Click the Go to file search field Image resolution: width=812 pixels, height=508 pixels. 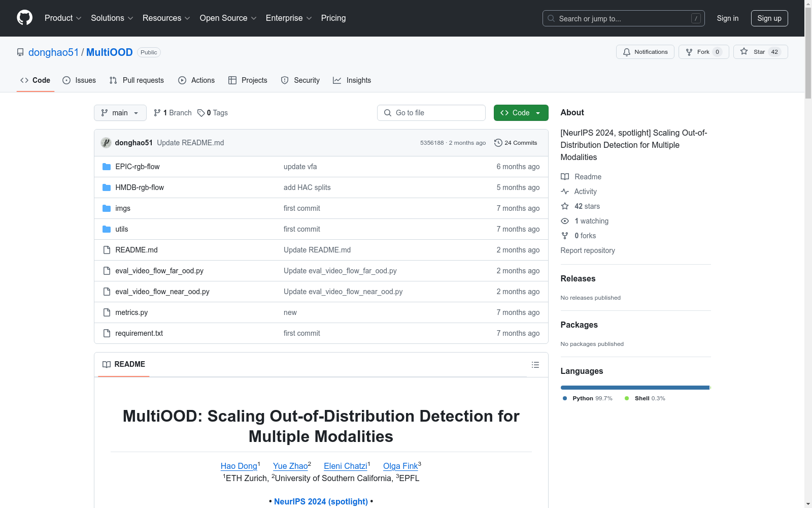click(431, 113)
